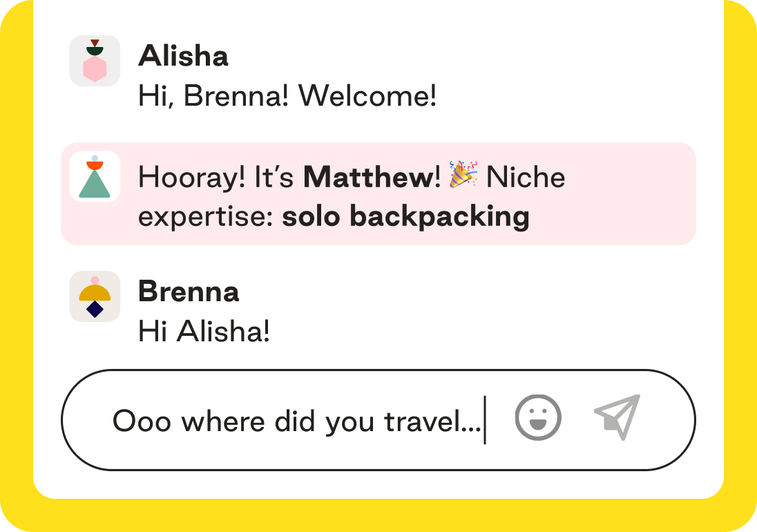Select the 'Hi, Brenna! Welcome!' message
Viewport: 757px width, 532px height.
click(x=287, y=95)
